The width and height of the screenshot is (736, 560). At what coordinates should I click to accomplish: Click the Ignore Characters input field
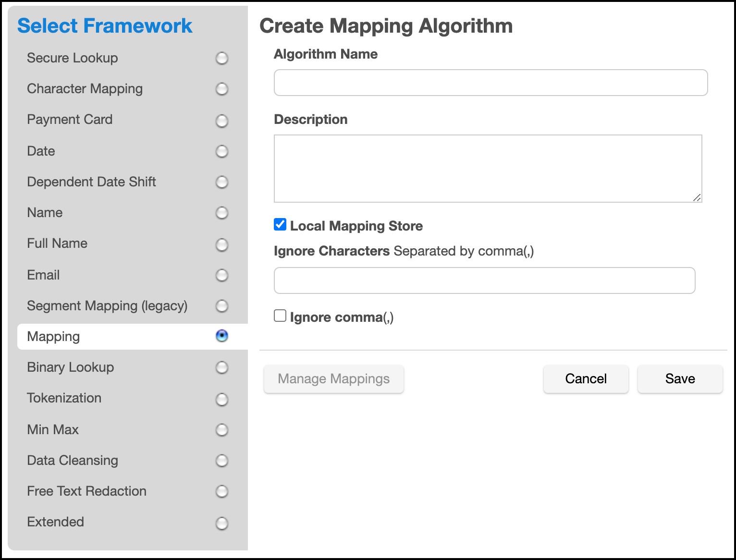pos(484,280)
